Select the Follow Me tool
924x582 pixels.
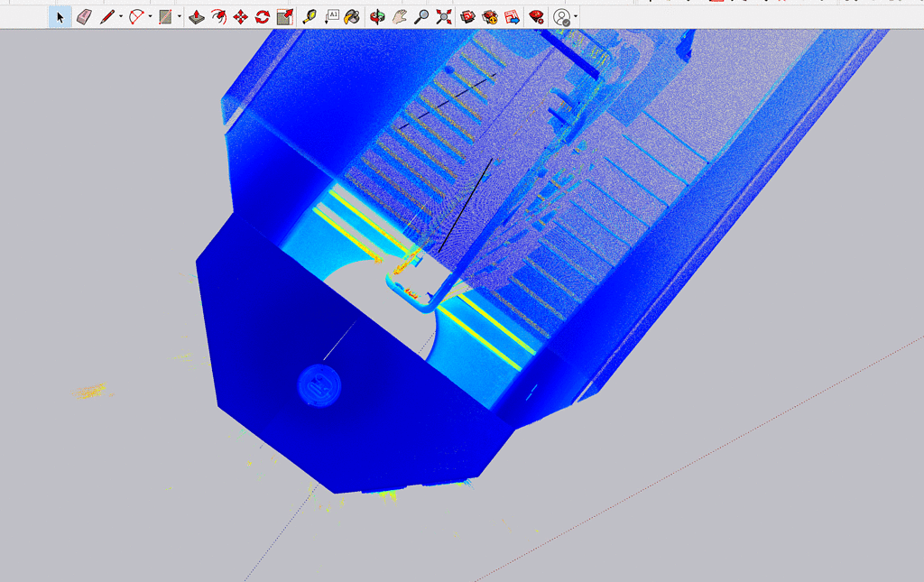[219, 15]
